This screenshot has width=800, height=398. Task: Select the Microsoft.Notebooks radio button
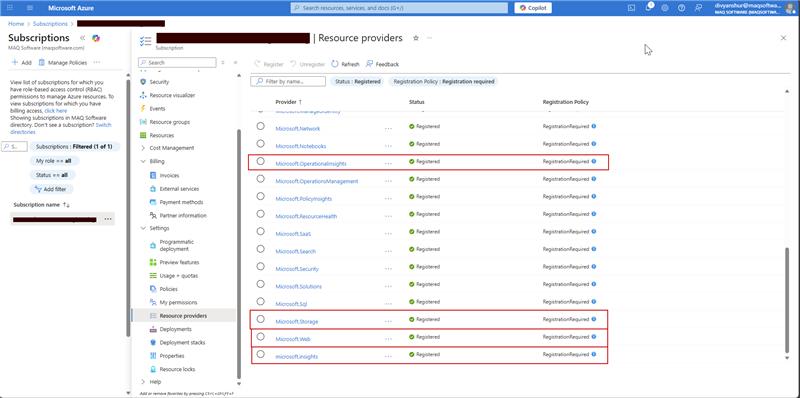coord(261,143)
